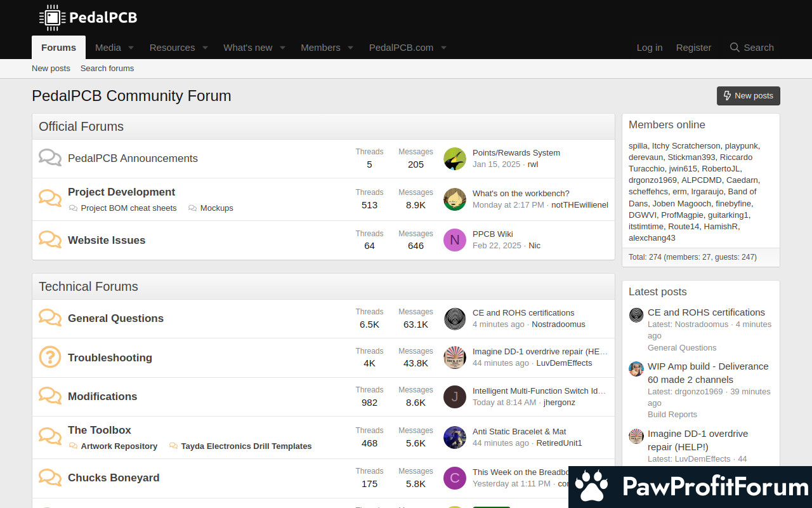The height and width of the screenshot is (508, 812).
Task: Open the Log in link
Action: [x=649, y=48]
